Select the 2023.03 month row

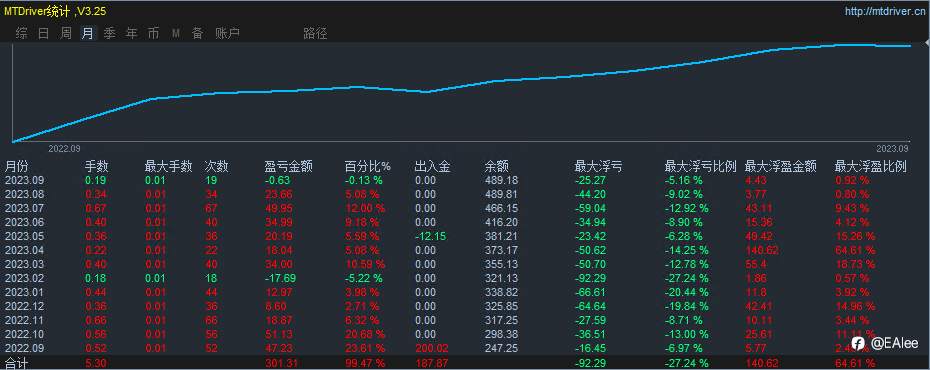tap(465, 264)
